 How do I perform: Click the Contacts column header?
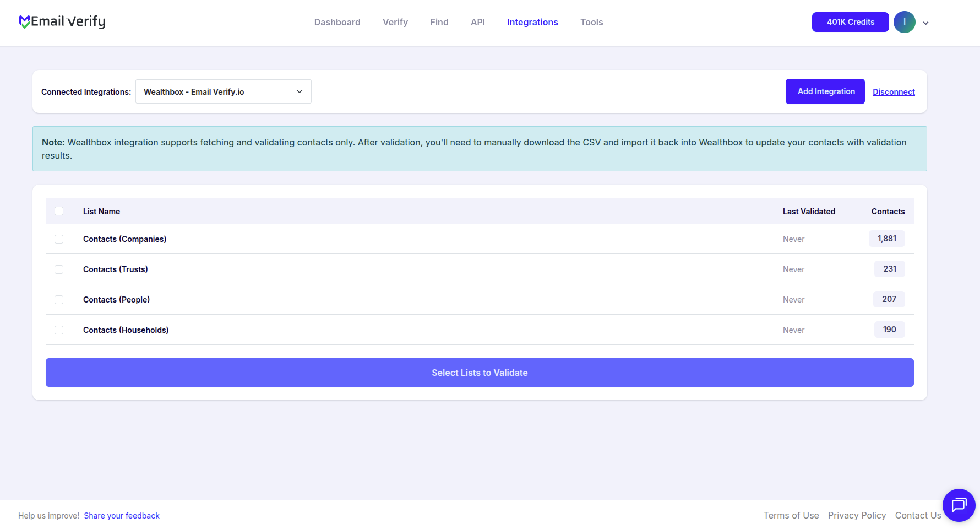coord(888,212)
